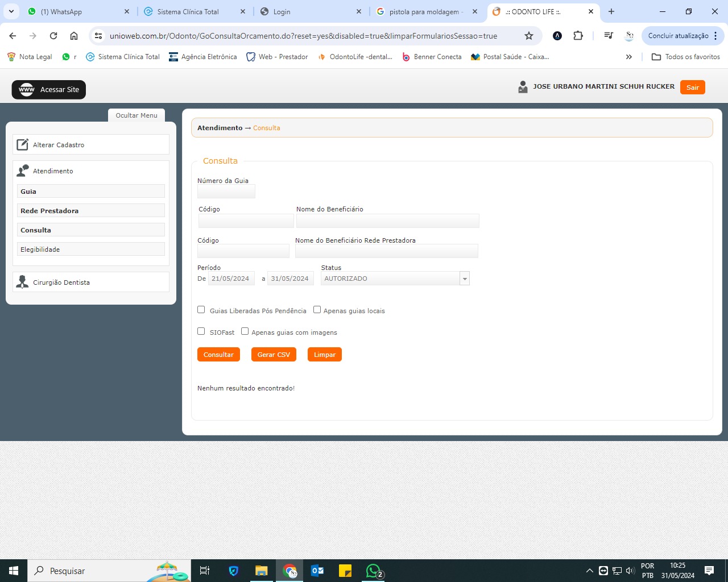Toggle Guias Liberadas Pós Pendência checkbox

click(201, 310)
